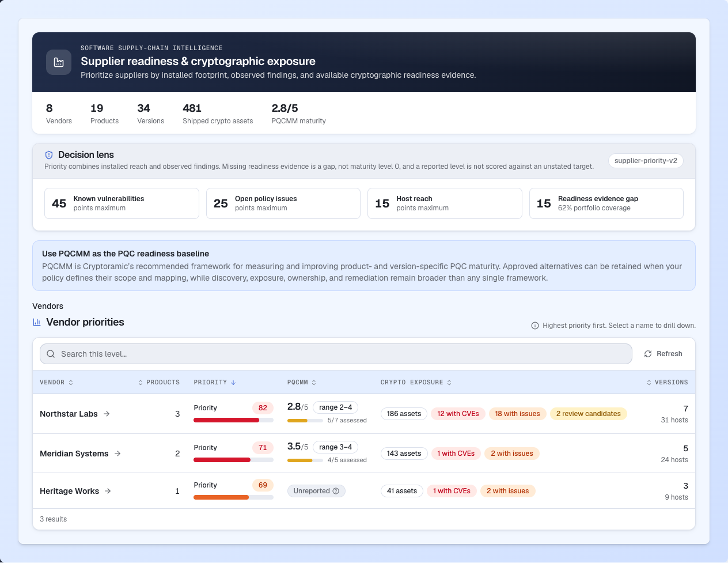
Task: Click the 19 Products stat
Action: (x=104, y=114)
